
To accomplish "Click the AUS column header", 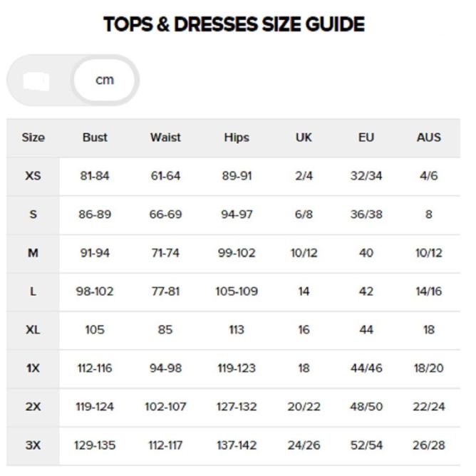I will click(x=428, y=138).
